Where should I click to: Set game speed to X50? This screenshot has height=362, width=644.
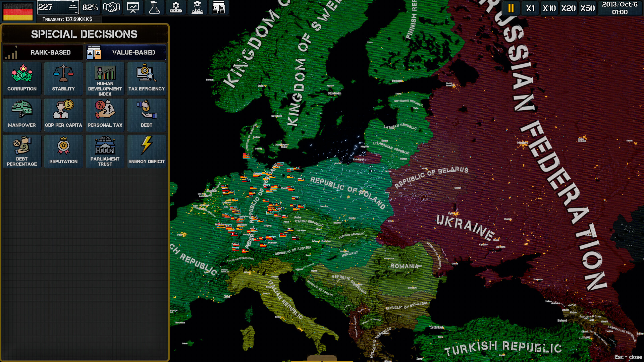pyautogui.click(x=588, y=8)
